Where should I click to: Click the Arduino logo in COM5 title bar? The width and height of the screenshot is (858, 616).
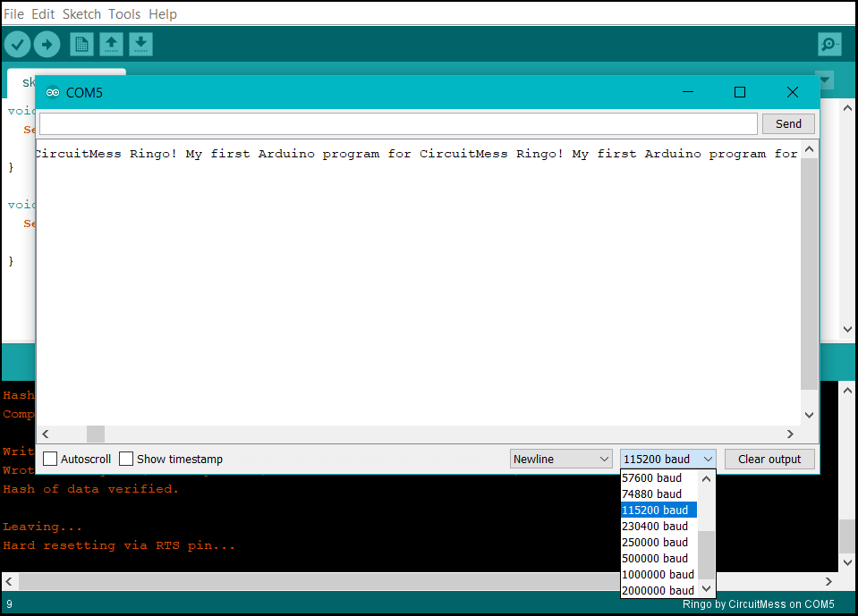tap(53, 92)
